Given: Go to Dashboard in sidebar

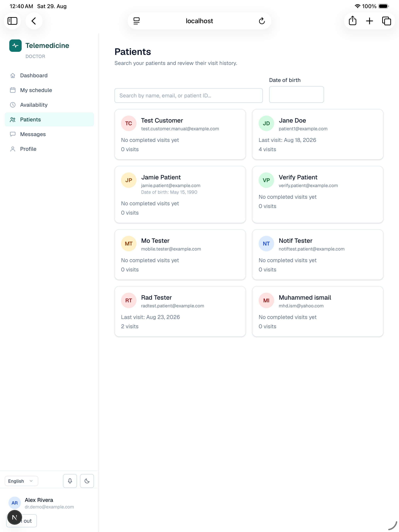Looking at the screenshot, I should point(49,76).
